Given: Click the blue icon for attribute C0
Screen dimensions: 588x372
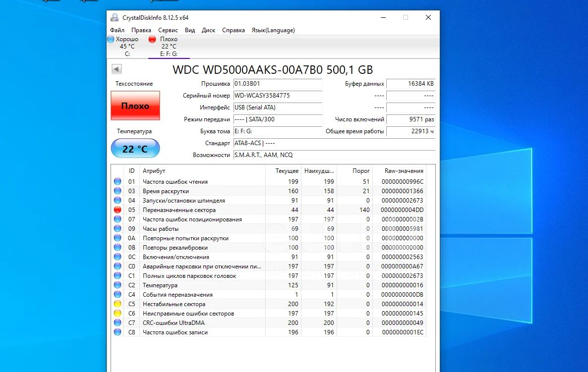Looking at the screenshot, I should (118, 266).
